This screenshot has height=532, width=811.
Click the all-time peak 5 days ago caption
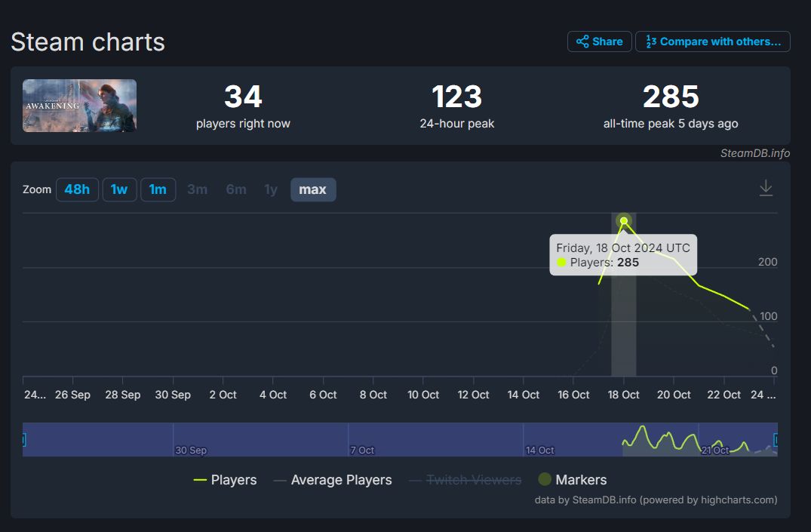[x=671, y=124]
